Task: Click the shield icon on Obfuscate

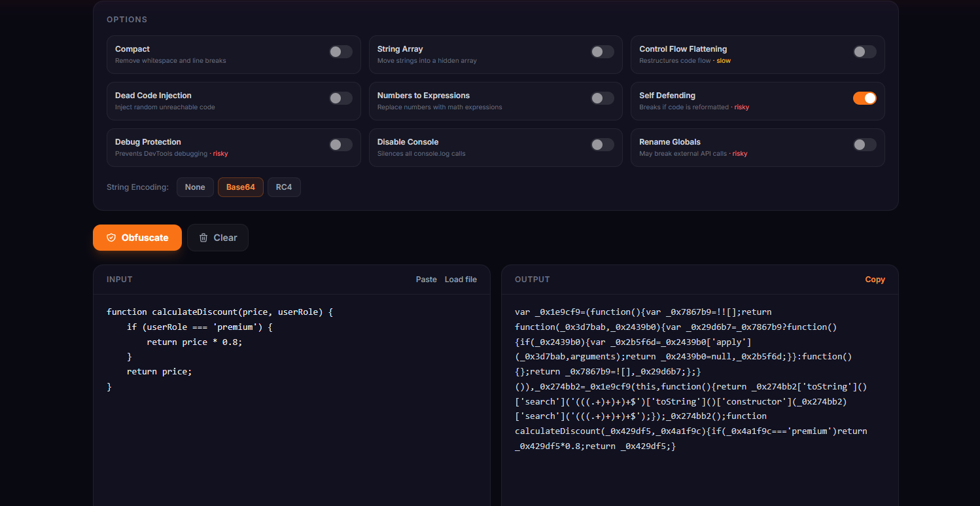Action: (x=113, y=238)
